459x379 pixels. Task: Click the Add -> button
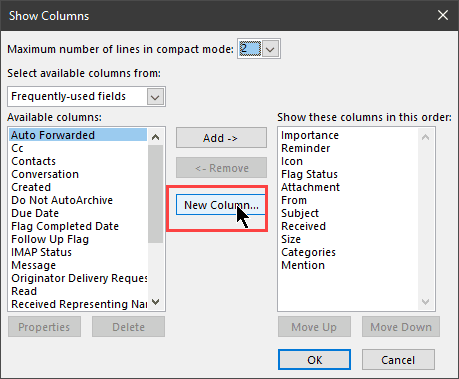click(221, 138)
